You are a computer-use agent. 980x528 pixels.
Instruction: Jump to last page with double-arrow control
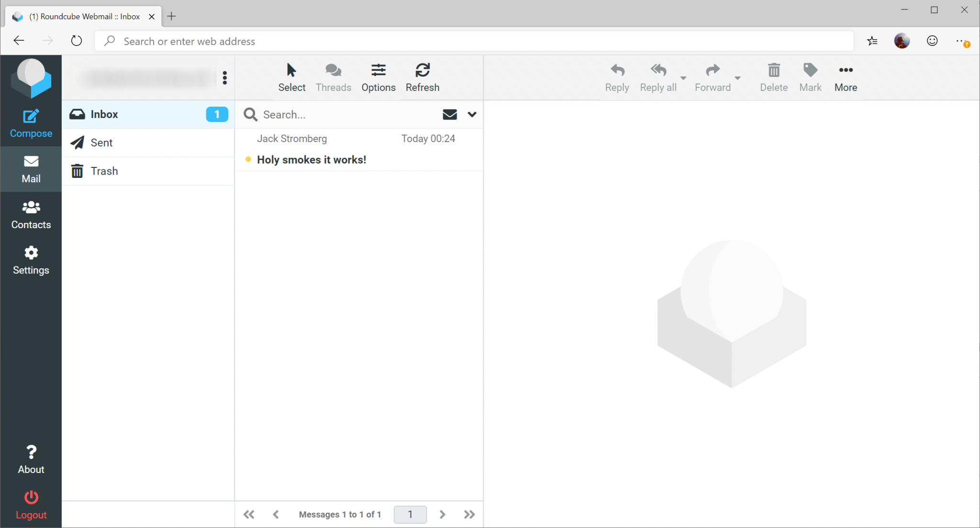click(x=468, y=514)
